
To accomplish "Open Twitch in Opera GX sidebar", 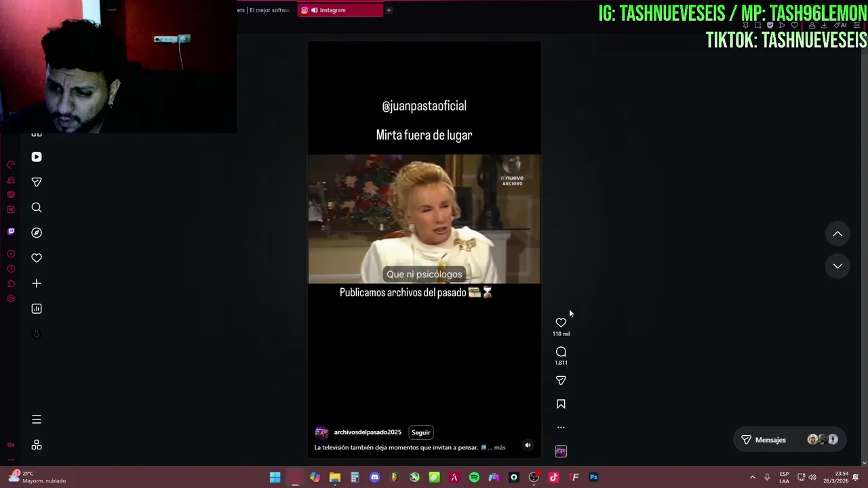I will pyautogui.click(x=11, y=231).
